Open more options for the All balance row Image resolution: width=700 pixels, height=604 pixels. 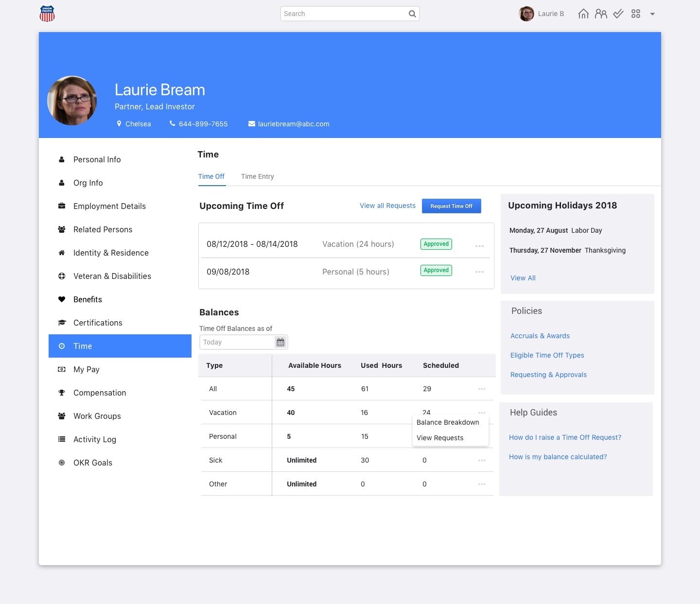tap(482, 389)
